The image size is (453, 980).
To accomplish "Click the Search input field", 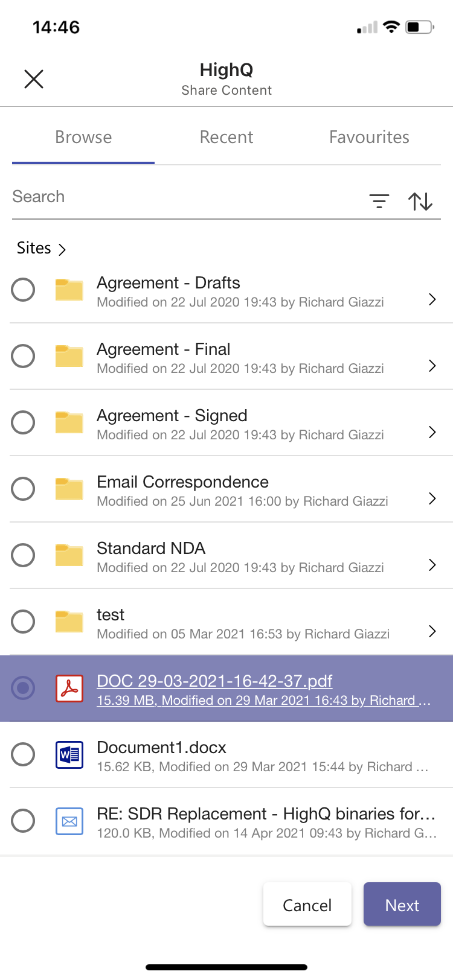I will 181,197.
